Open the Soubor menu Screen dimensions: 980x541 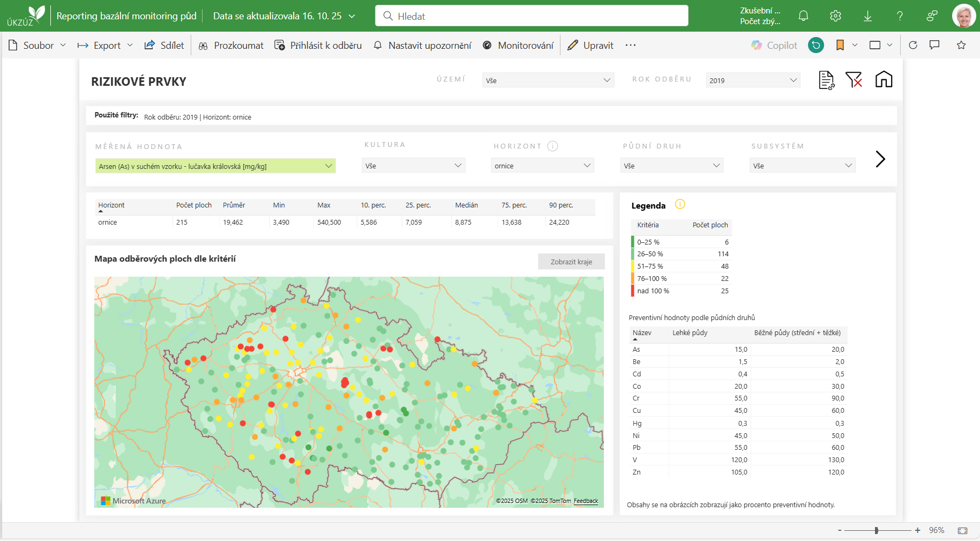pyautogui.click(x=37, y=45)
